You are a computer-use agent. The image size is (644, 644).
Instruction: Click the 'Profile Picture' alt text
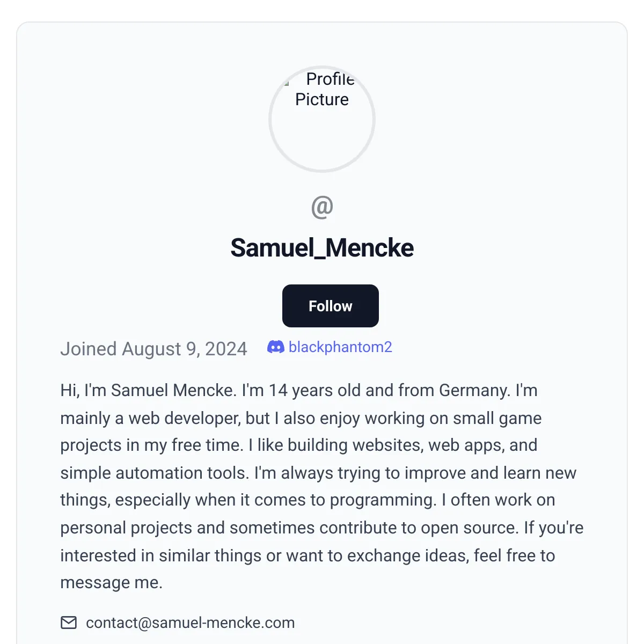pyautogui.click(x=324, y=89)
